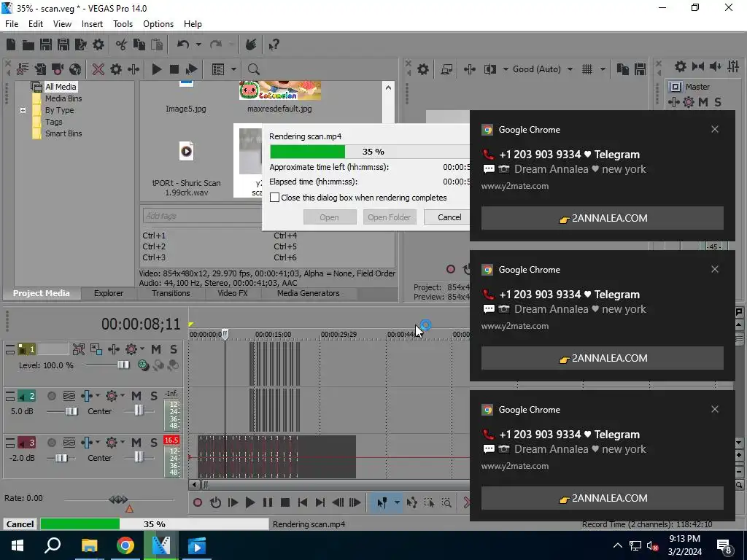
Task: Open the Insert menu
Action: [92, 24]
